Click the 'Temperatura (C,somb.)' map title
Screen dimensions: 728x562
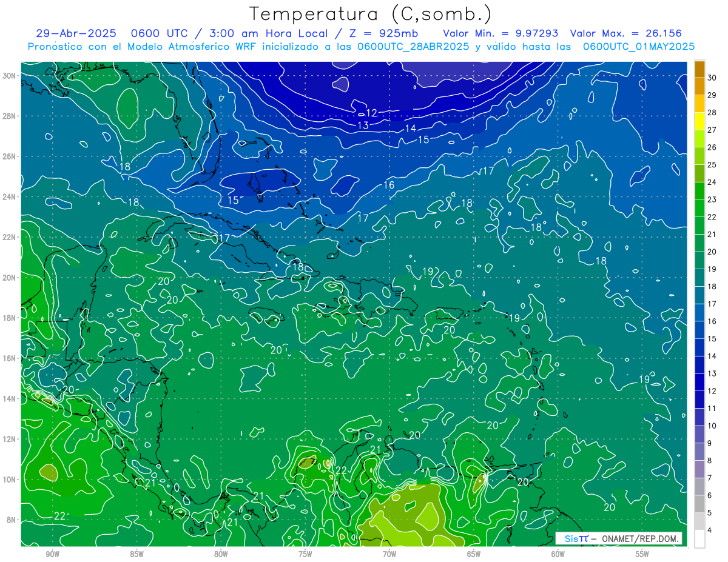[x=371, y=14]
